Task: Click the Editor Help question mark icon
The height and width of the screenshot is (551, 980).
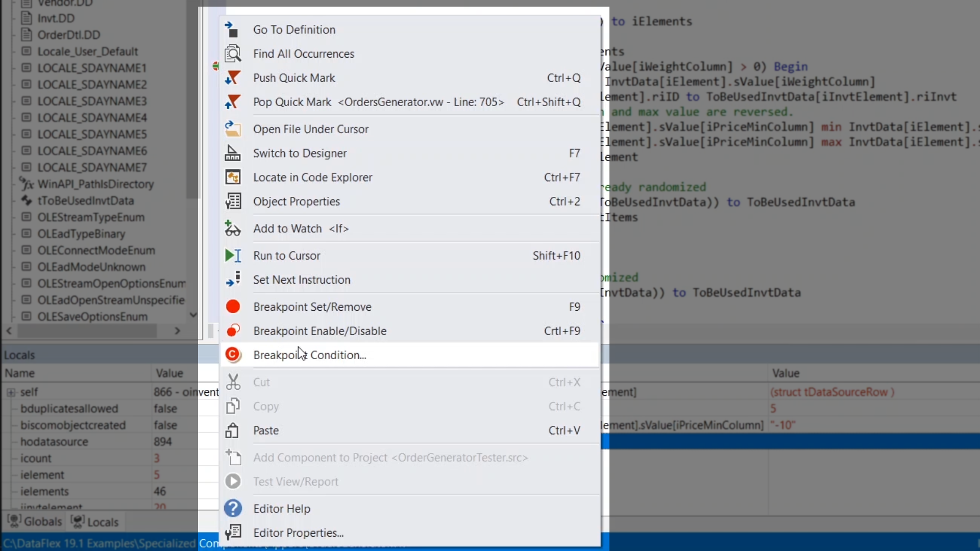Action: click(233, 509)
